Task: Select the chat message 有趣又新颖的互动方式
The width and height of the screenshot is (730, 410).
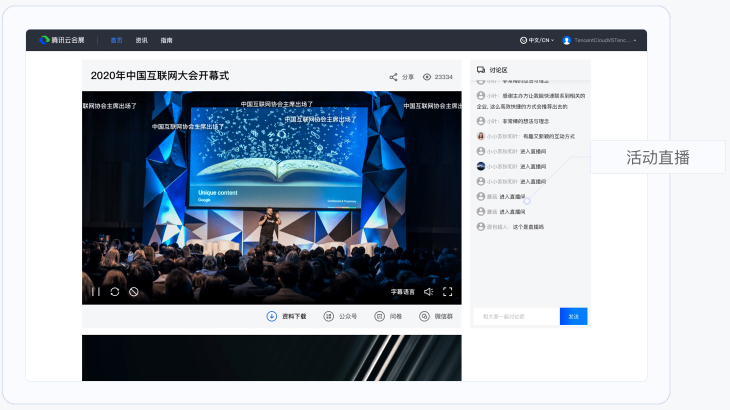Action: [549, 136]
